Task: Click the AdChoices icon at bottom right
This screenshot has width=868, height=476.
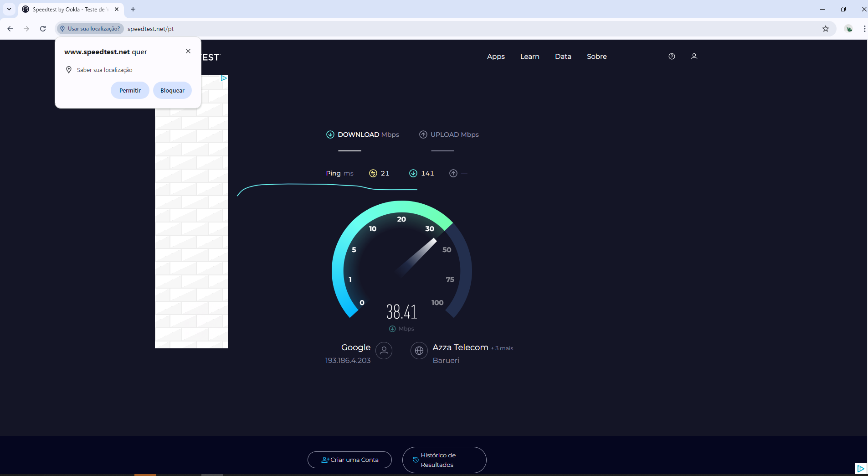Action: pos(861,468)
